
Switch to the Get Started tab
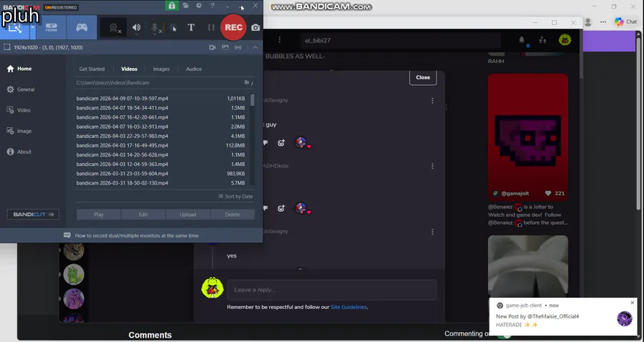[92, 69]
